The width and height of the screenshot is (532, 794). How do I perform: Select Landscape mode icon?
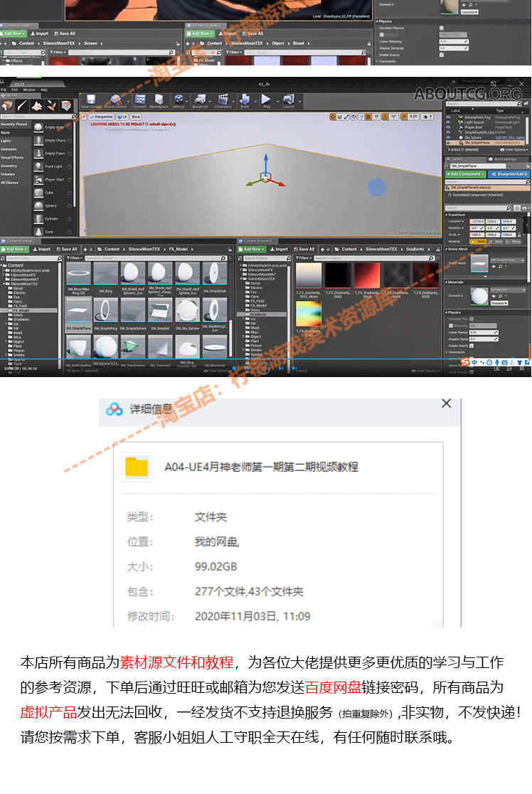point(37,105)
